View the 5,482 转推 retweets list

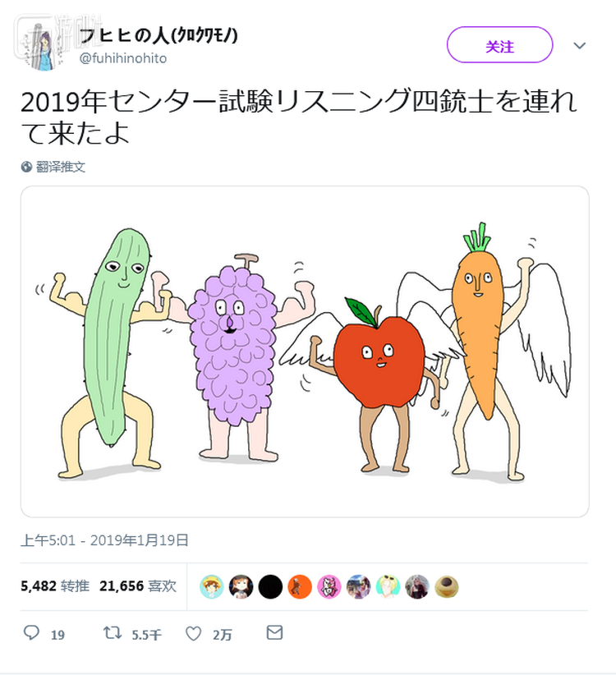pyautogui.click(x=54, y=585)
